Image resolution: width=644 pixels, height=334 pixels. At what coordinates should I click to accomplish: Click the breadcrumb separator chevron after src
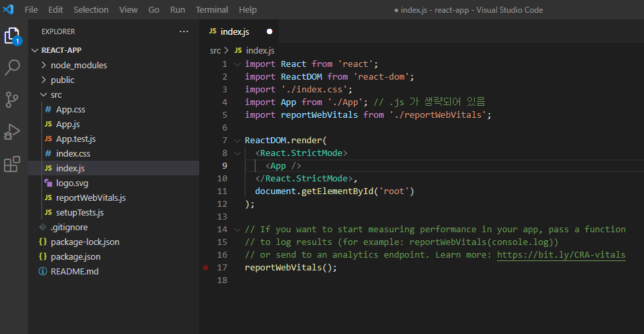pyautogui.click(x=227, y=51)
